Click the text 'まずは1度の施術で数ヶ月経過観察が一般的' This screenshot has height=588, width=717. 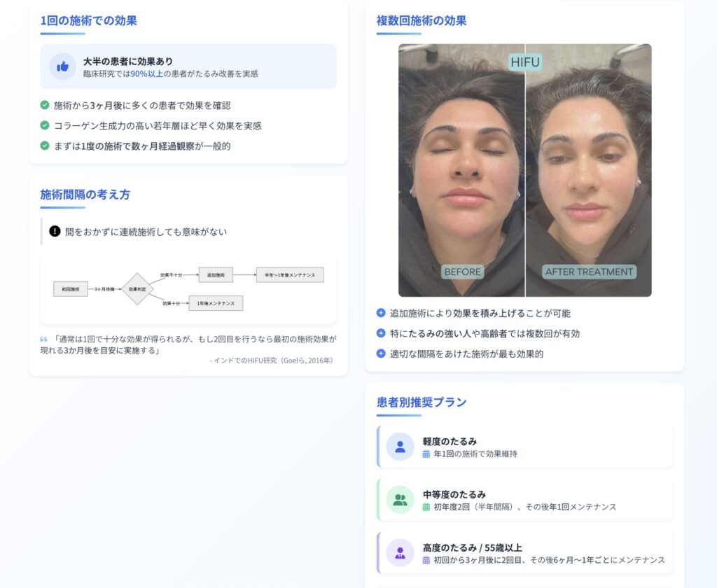tap(142, 146)
